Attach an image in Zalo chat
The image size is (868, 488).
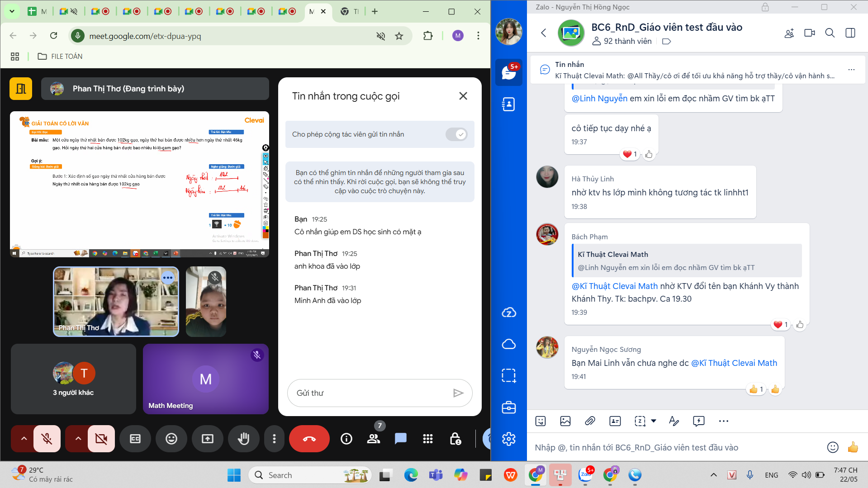[x=565, y=421]
